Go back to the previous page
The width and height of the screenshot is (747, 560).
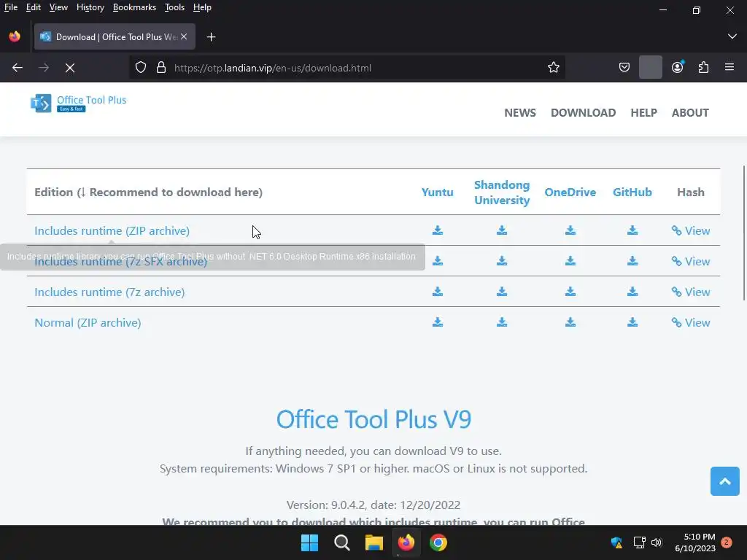18,68
